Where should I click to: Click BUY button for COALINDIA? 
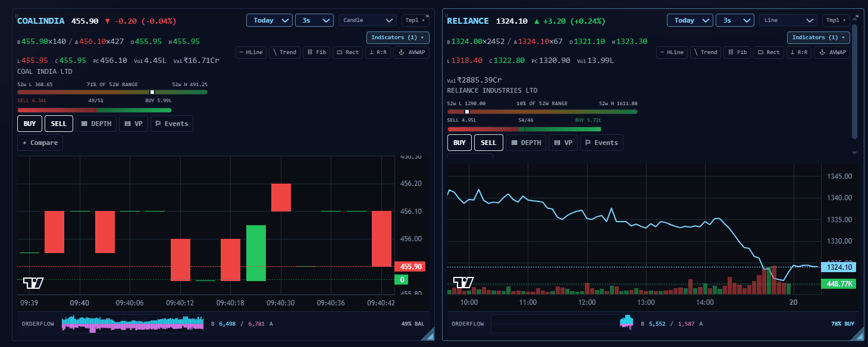pyautogui.click(x=30, y=124)
